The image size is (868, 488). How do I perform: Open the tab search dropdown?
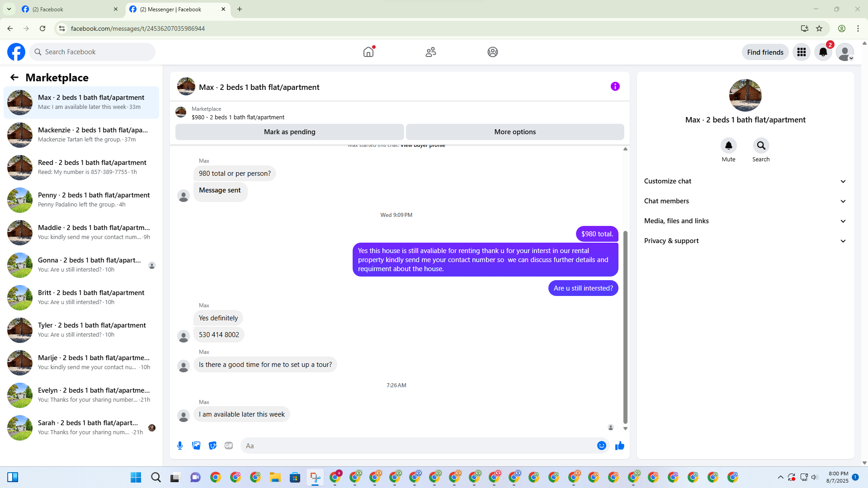[x=9, y=9]
